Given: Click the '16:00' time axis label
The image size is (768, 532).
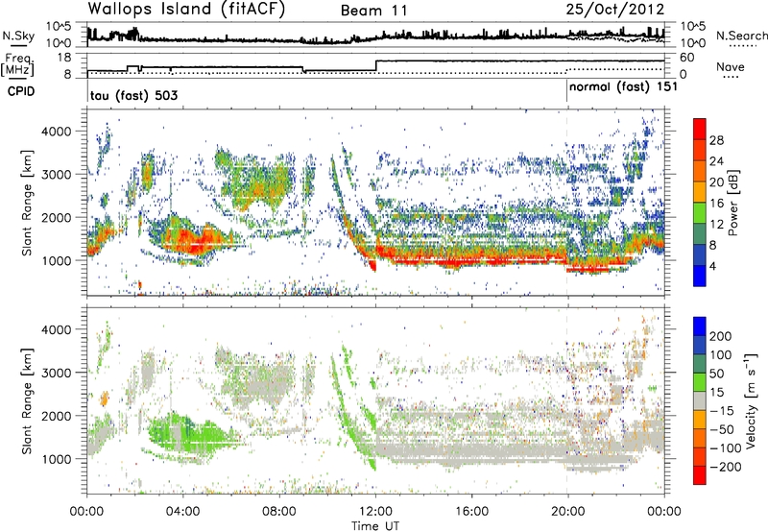Looking at the screenshot, I should click(x=471, y=512).
